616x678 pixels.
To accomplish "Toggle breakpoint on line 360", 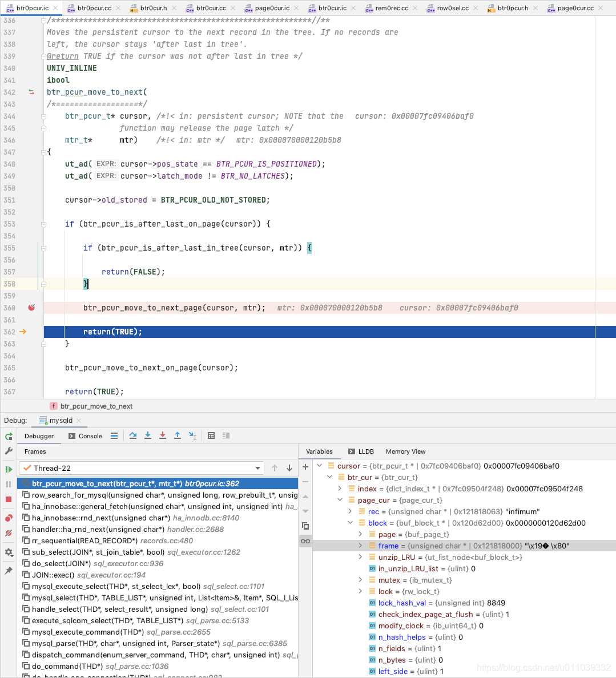I will click(x=31, y=308).
